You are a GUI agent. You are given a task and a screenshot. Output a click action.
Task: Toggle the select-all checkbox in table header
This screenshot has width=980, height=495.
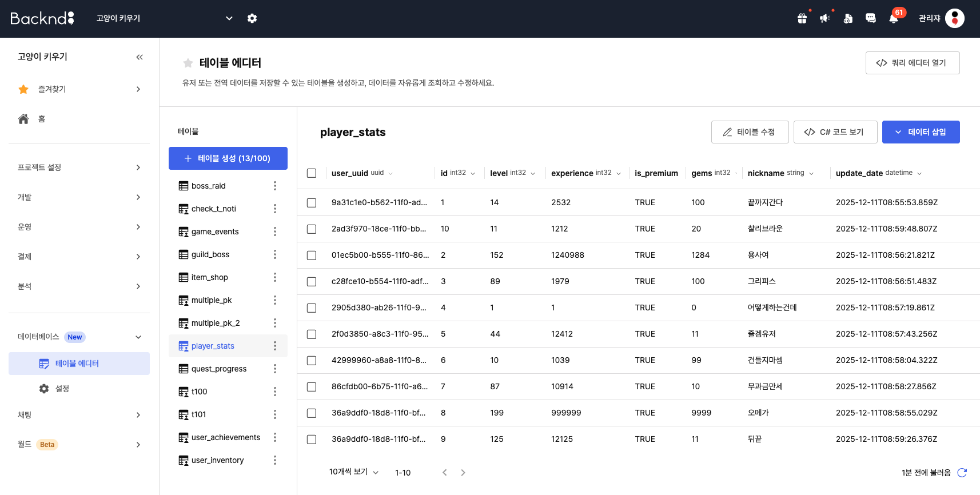click(x=312, y=173)
